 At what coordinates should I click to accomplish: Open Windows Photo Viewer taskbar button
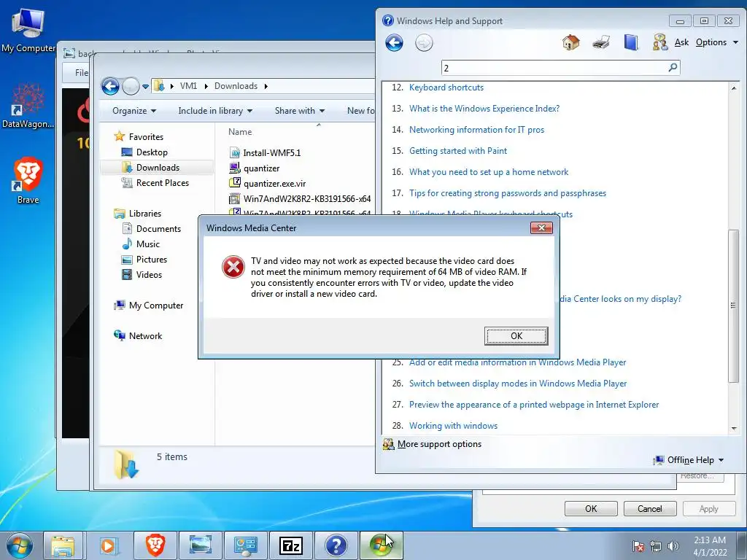[200, 545]
